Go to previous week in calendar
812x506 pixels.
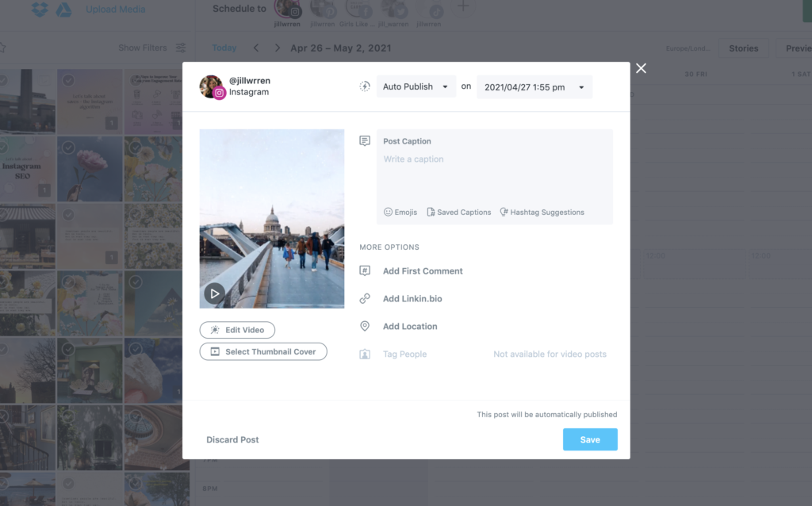tap(256, 48)
